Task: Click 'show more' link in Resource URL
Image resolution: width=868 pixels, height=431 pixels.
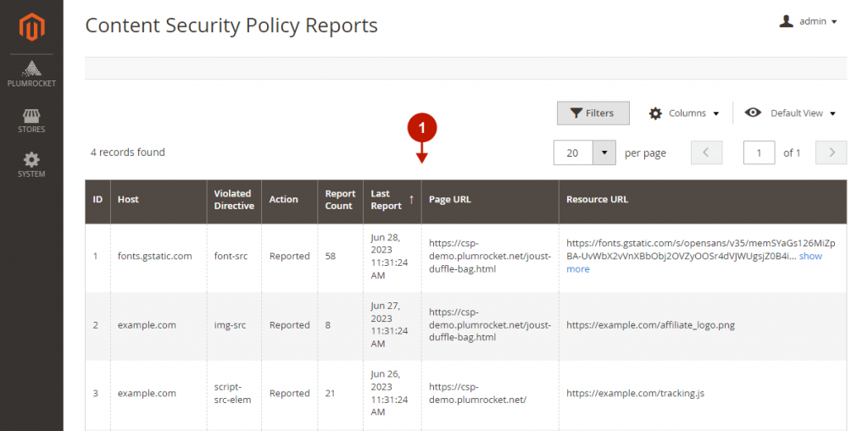Action: (694, 262)
